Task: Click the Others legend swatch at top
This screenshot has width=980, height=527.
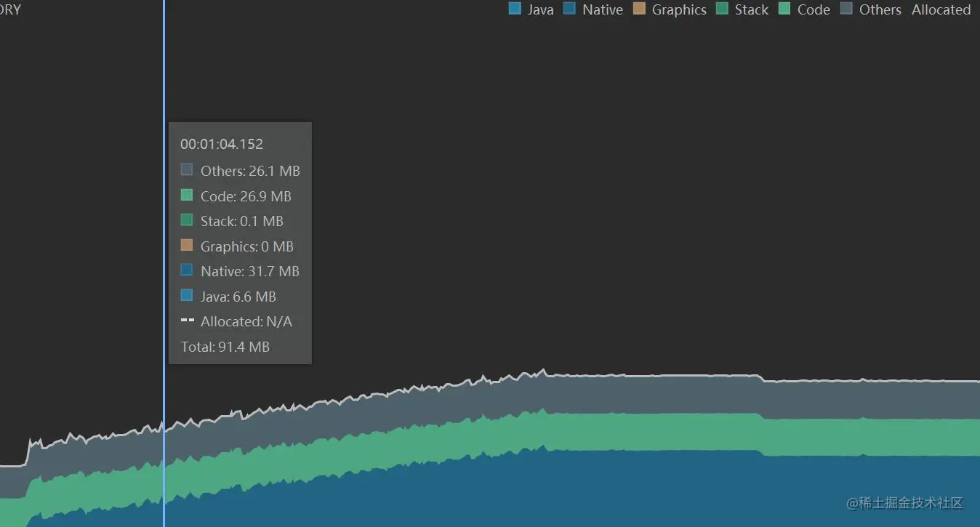Action: tap(846, 9)
